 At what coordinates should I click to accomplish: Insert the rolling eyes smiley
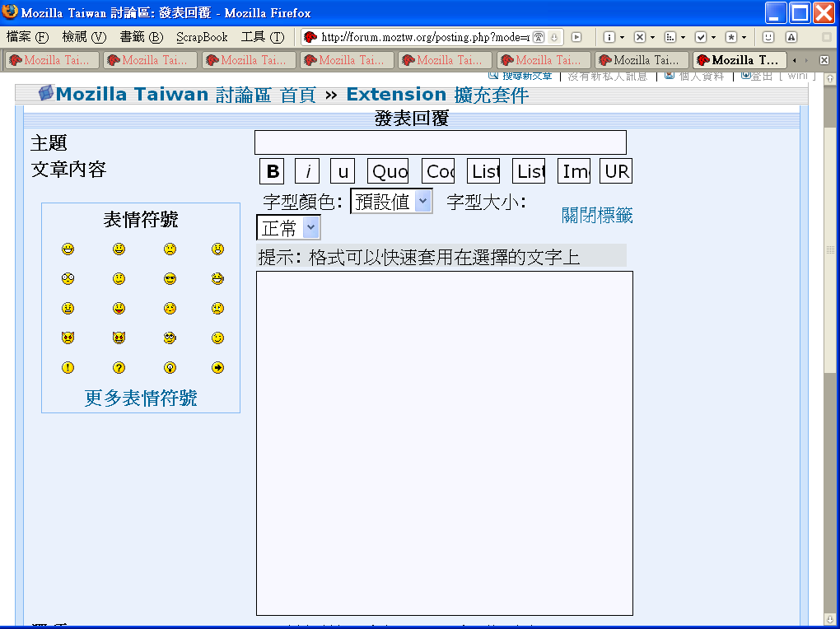click(170, 338)
